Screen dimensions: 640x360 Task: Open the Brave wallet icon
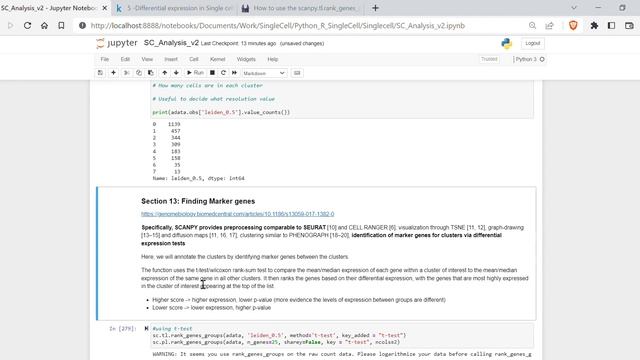(629, 25)
